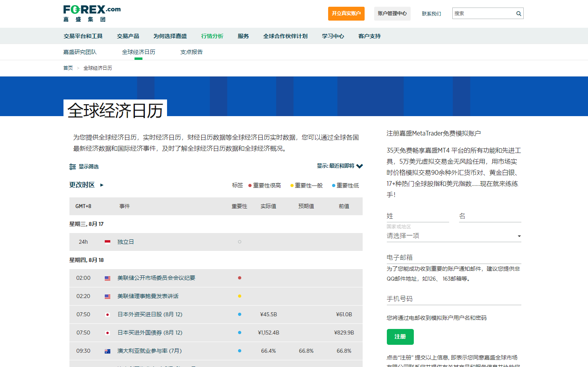Open the 客户支持 menu
Screen dimensions: 588x367
(x=369, y=36)
